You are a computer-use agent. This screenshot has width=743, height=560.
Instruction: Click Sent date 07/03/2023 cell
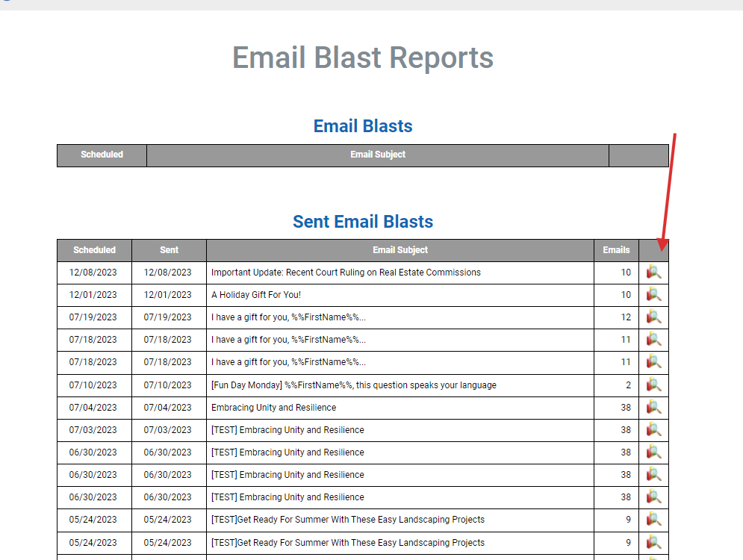[x=168, y=430]
